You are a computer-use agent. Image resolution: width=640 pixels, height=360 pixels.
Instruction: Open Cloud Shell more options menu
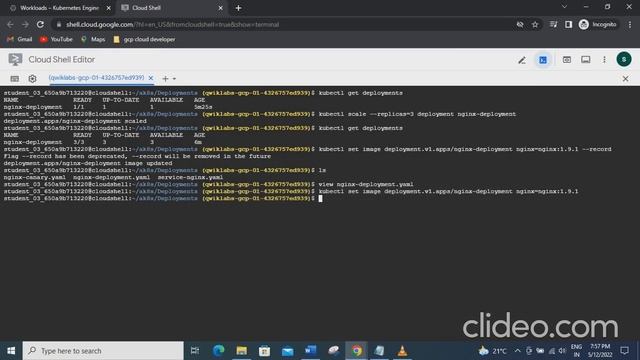coord(604,60)
